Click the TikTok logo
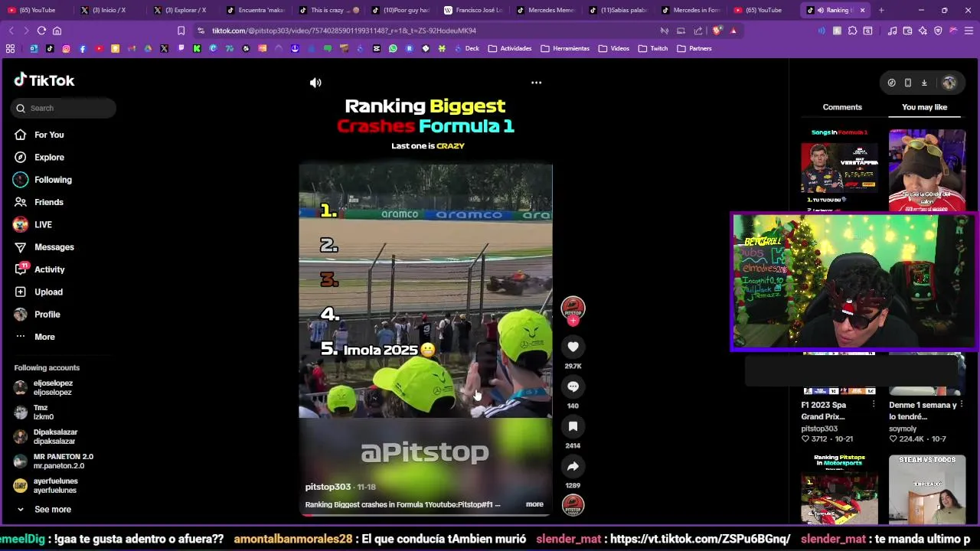 click(44, 80)
